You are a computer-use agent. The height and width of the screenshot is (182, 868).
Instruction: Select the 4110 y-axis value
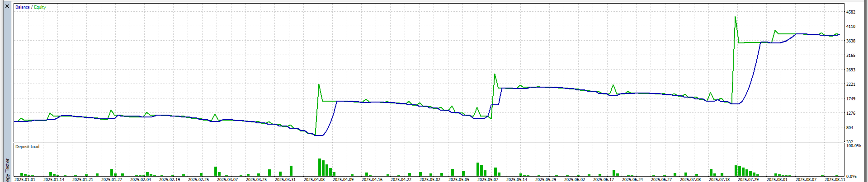tap(850, 27)
